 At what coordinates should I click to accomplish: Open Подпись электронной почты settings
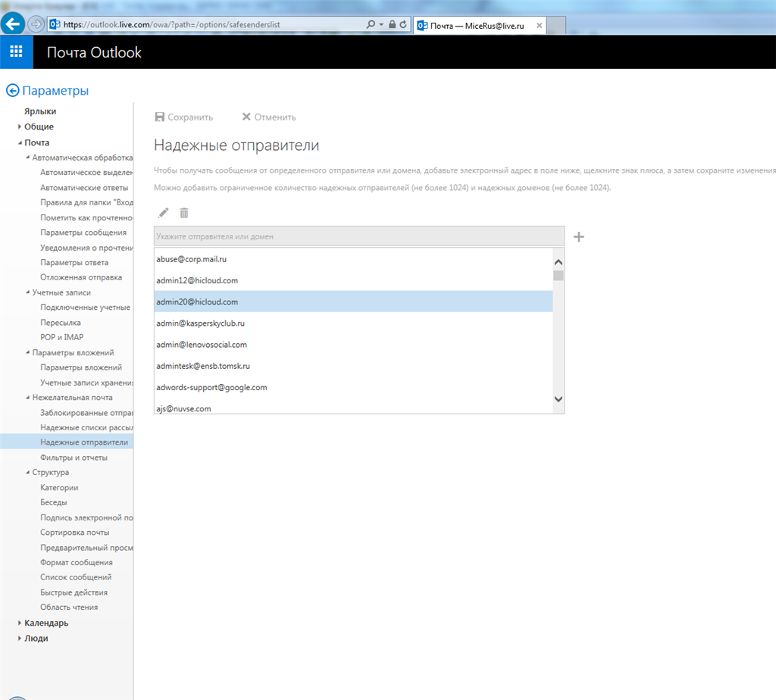(x=86, y=517)
